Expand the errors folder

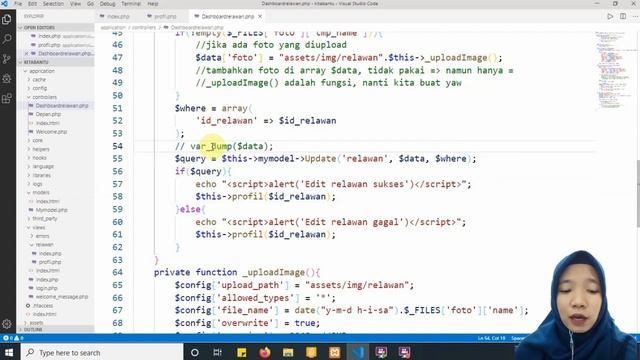(42, 236)
